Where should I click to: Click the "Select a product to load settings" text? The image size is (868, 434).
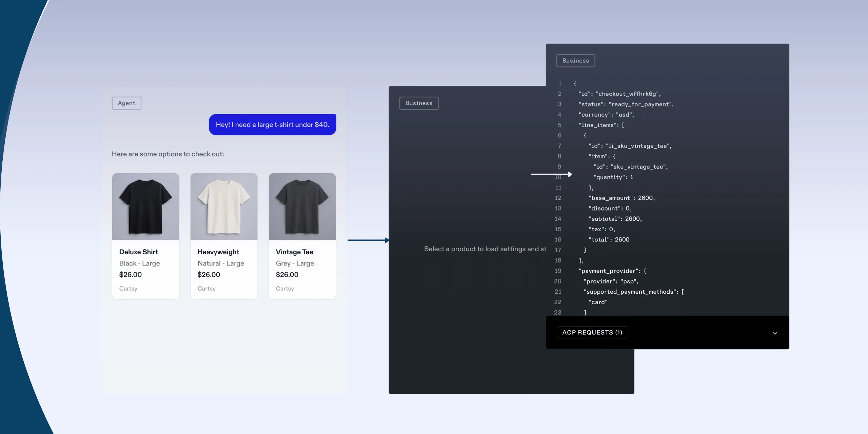[x=485, y=249]
